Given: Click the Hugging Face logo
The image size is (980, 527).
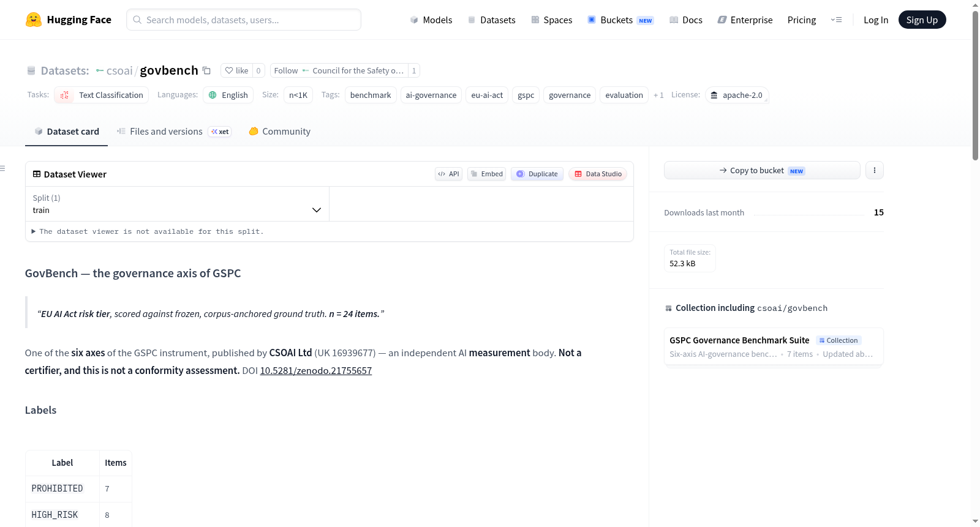Looking at the screenshot, I should click(x=68, y=20).
